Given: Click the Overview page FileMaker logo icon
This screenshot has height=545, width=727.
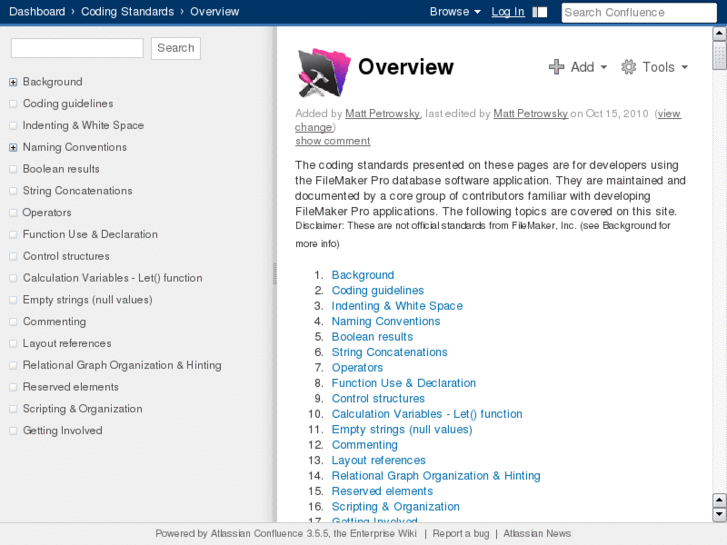Looking at the screenshot, I should [x=324, y=72].
